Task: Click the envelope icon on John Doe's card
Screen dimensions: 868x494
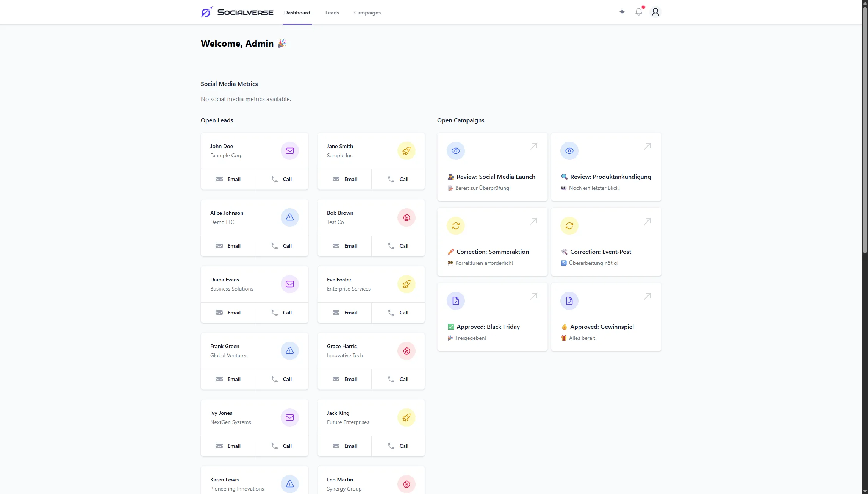Action: click(289, 151)
